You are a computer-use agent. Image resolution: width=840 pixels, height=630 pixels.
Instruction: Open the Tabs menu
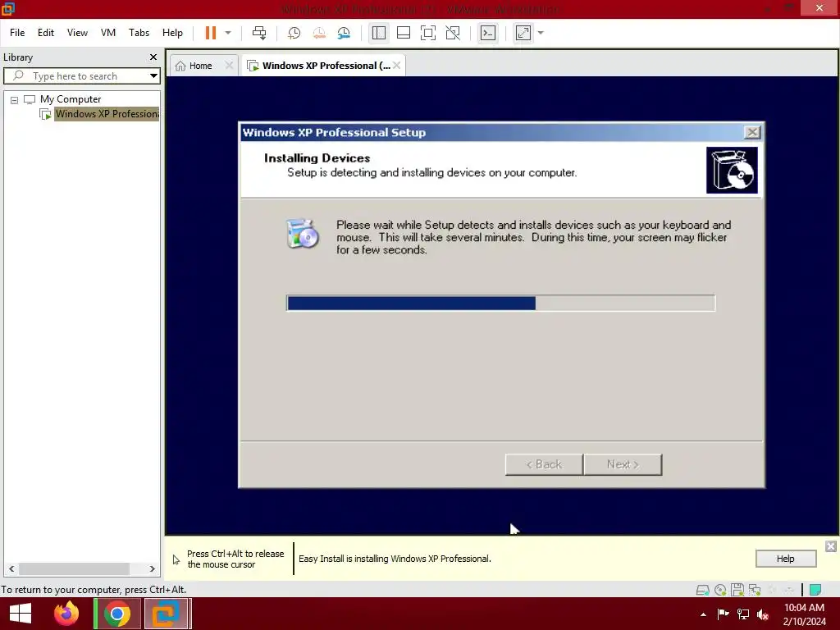139,33
